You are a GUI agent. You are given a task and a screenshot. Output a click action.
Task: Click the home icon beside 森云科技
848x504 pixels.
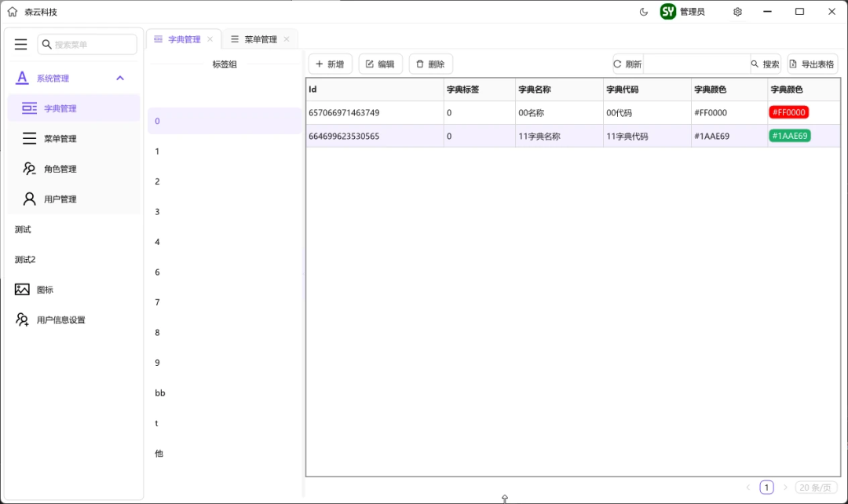pos(12,11)
